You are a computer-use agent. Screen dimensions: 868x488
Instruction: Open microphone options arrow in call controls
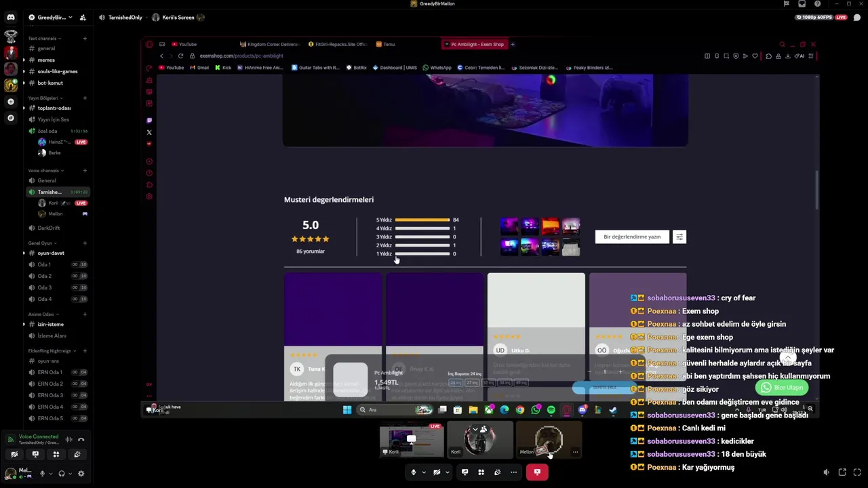tap(424, 472)
